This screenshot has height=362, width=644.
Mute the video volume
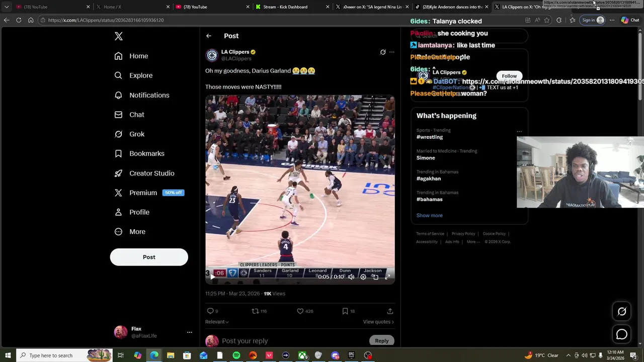tap(351, 277)
